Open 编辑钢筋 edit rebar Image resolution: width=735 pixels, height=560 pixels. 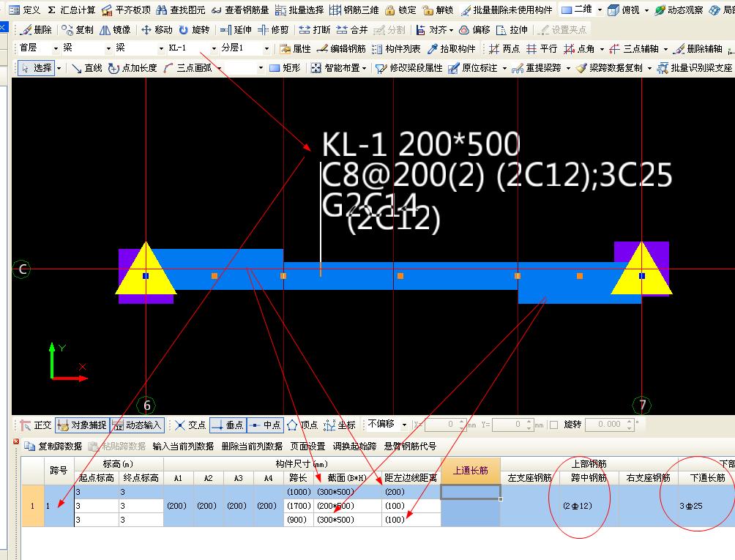pos(341,49)
